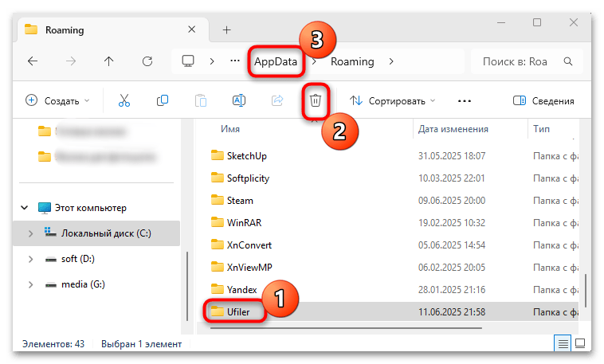Expand media (G:) drive node
The height and width of the screenshot is (364, 604).
(30, 284)
